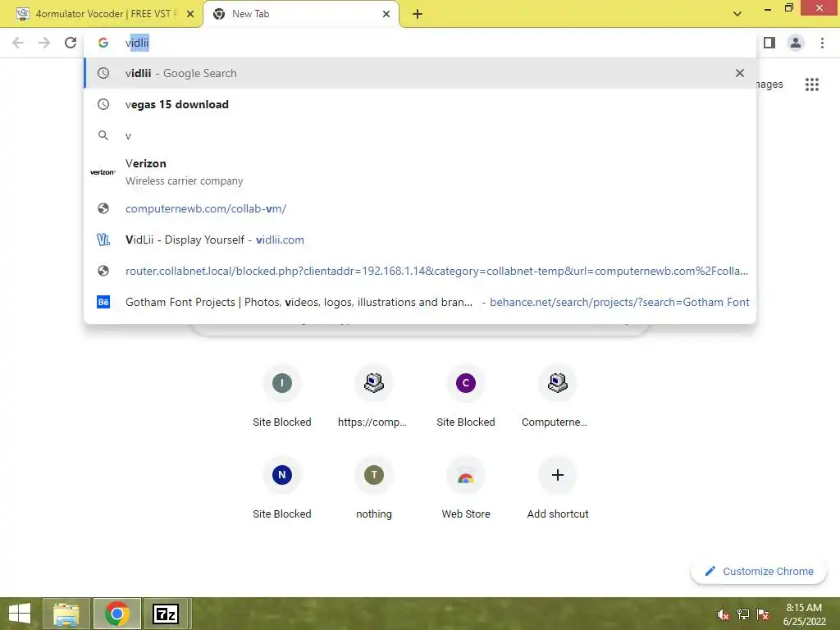Open File Explorer from taskbar
This screenshot has height=630, width=840.
(66, 614)
